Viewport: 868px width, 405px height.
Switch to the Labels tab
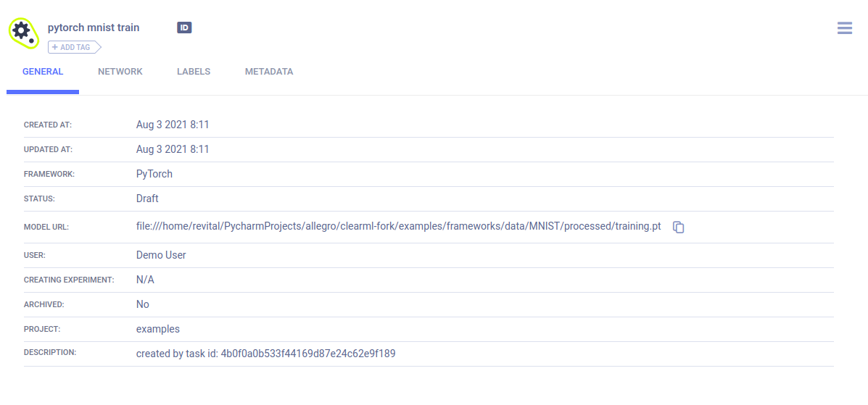194,72
